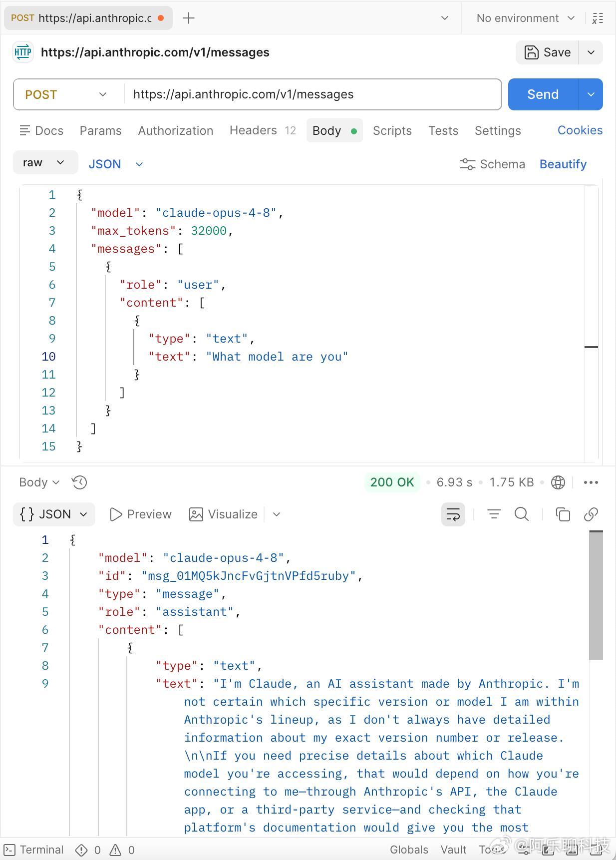Viewport: 616px width, 860px height.
Task: Open the JSON body format dropdown
Action: (116, 164)
